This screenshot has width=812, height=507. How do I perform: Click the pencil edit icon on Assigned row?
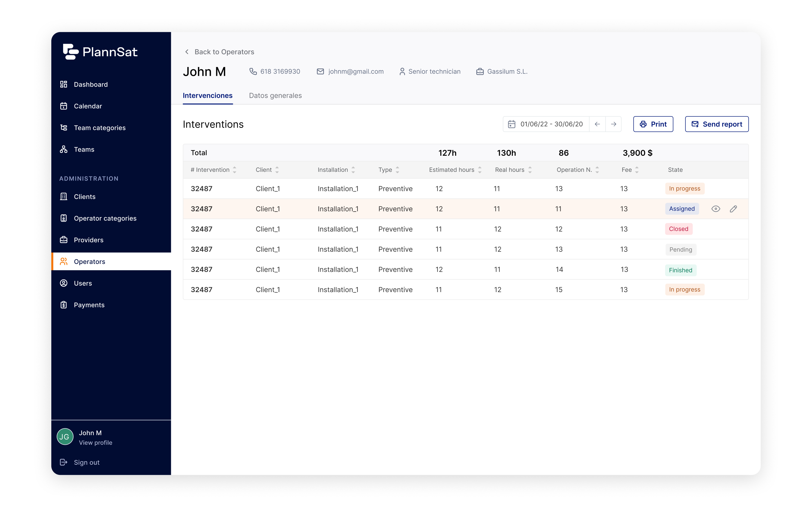(733, 209)
